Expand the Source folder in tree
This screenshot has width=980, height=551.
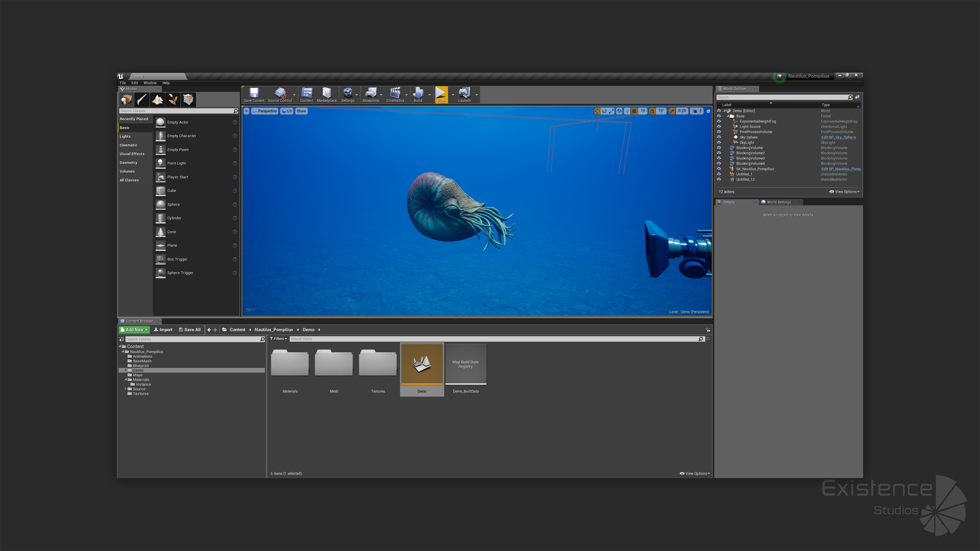pyautogui.click(x=126, y=389)
